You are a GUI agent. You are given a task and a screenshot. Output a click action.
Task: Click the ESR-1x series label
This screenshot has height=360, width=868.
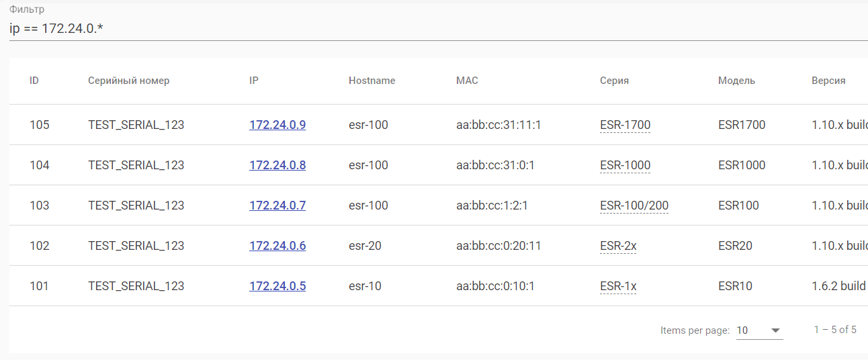[x=618, y=286]
